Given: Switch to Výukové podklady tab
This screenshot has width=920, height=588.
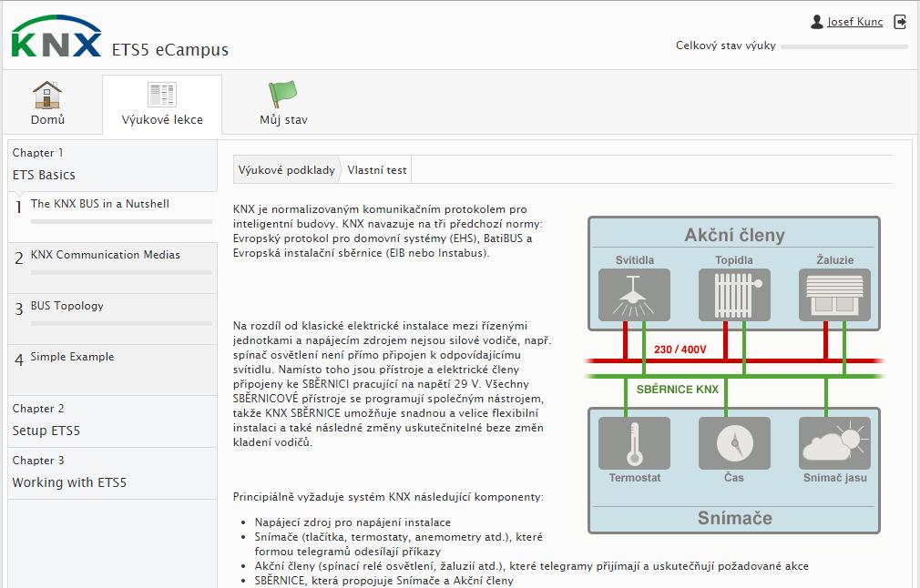Looking at the screenshot, I should [x=286, y=170].
